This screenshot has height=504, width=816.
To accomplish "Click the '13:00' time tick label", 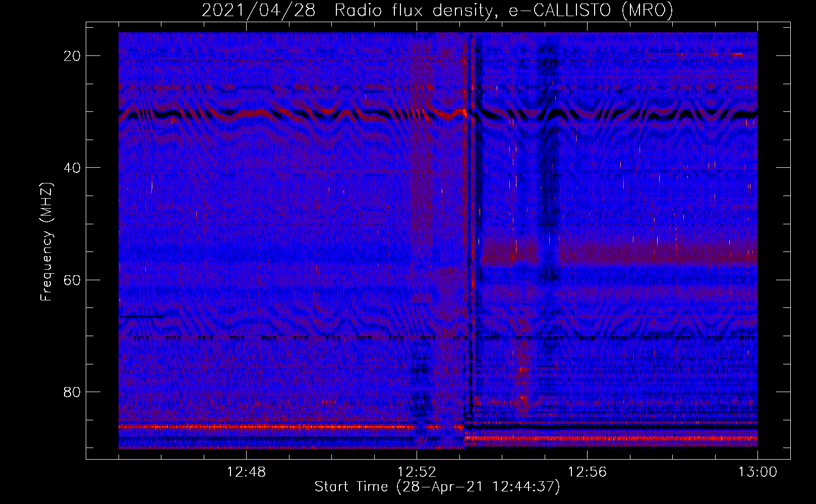I will tap(757, 472).
